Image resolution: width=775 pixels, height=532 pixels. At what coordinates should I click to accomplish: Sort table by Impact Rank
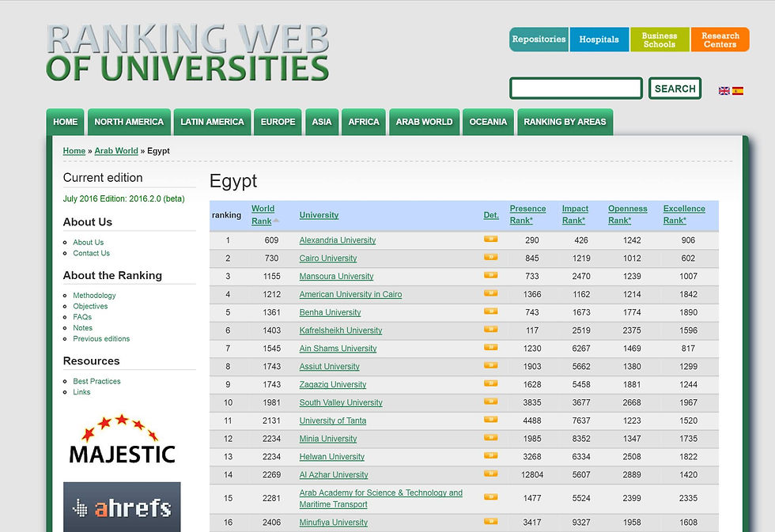point(575,215)
